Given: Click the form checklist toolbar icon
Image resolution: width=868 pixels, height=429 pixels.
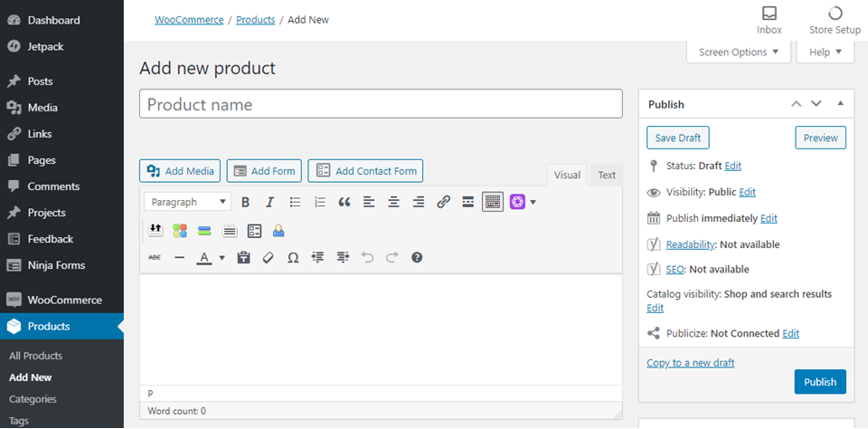Looking at the screenshot, I should pyautogui.click(x=254, y=231).
